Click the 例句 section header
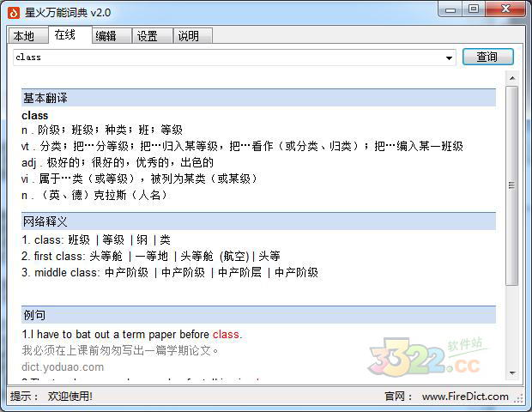532x412 pixels. point(258,315)
